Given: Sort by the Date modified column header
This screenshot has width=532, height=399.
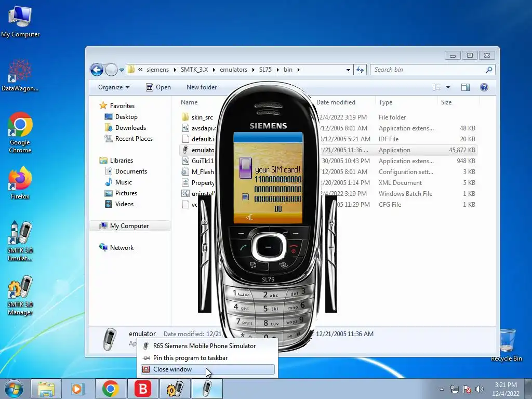Looking at the screenshot, I should click(x=344, y=102).
